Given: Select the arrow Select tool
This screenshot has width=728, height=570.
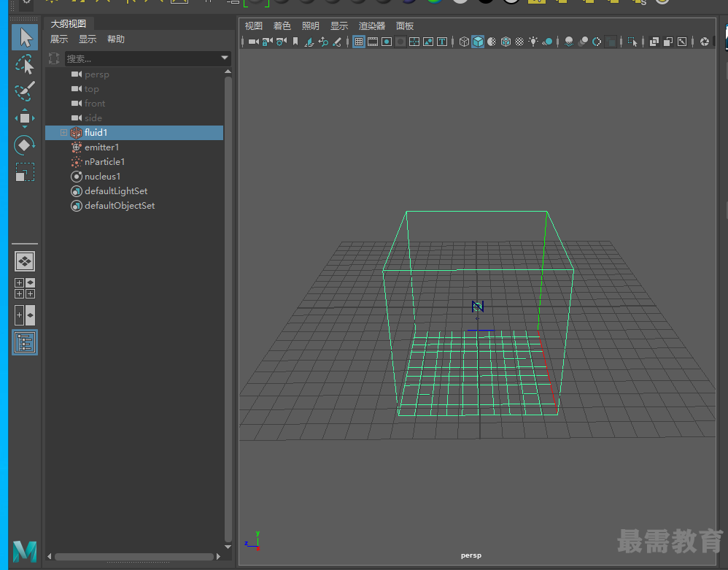Looking at the screenshot, I should coord(25,37).
